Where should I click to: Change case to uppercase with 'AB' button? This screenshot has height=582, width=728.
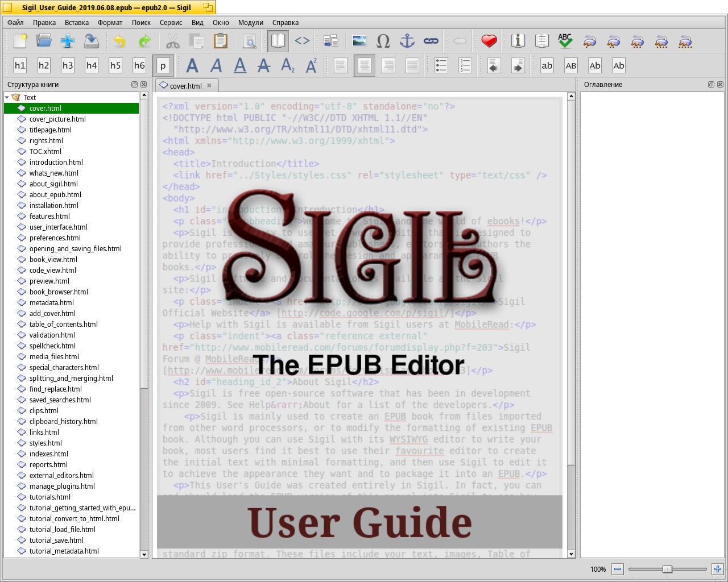pyautogui.click(x=571, y=65)
